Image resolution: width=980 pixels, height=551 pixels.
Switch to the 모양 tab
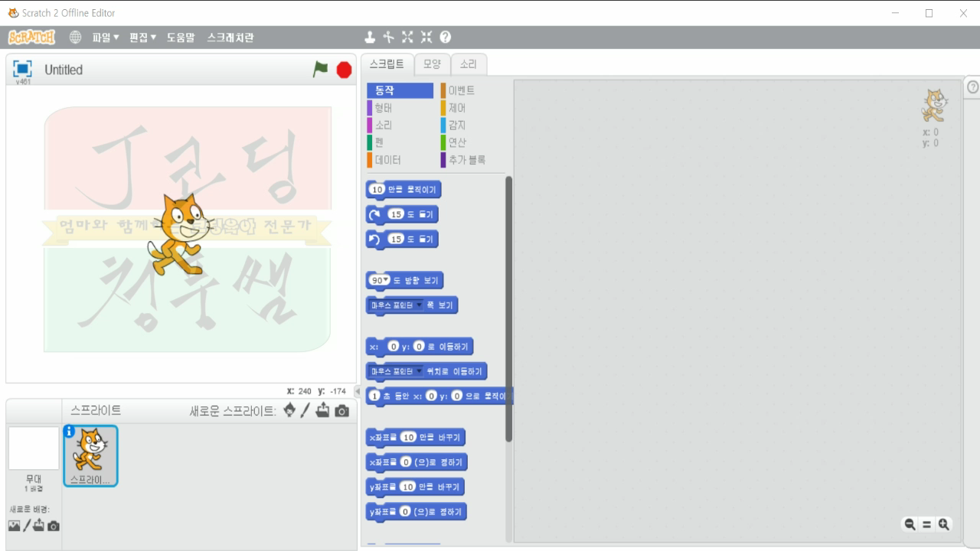click(431, 64)
